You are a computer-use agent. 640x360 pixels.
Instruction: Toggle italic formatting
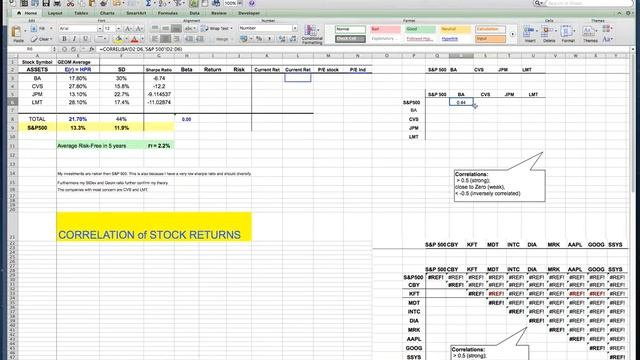click(x=74, y=39)
